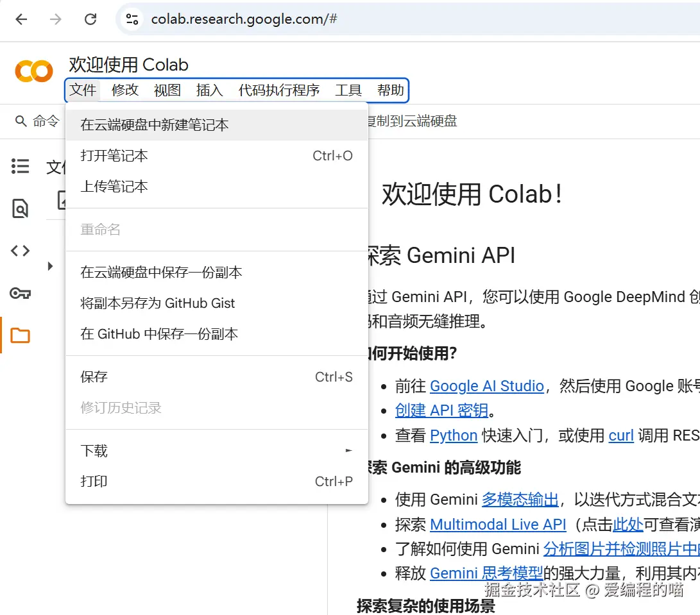This screenshot has width=700, height=615.
Task: Open the 工具 menu
Action: pos(348,90)
